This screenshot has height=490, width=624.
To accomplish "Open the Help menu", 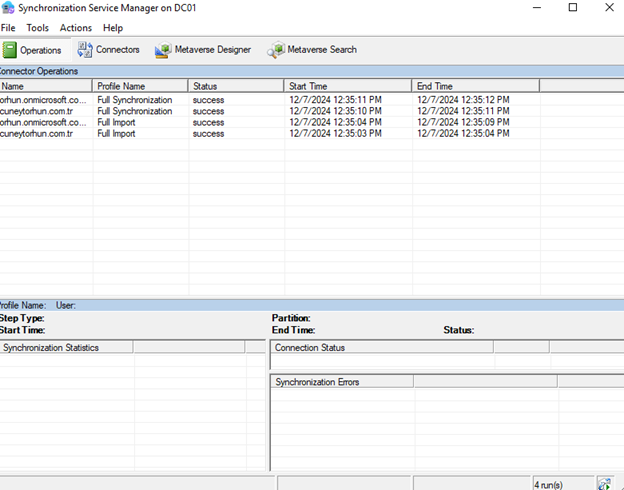I will click(x=113, y=28).
